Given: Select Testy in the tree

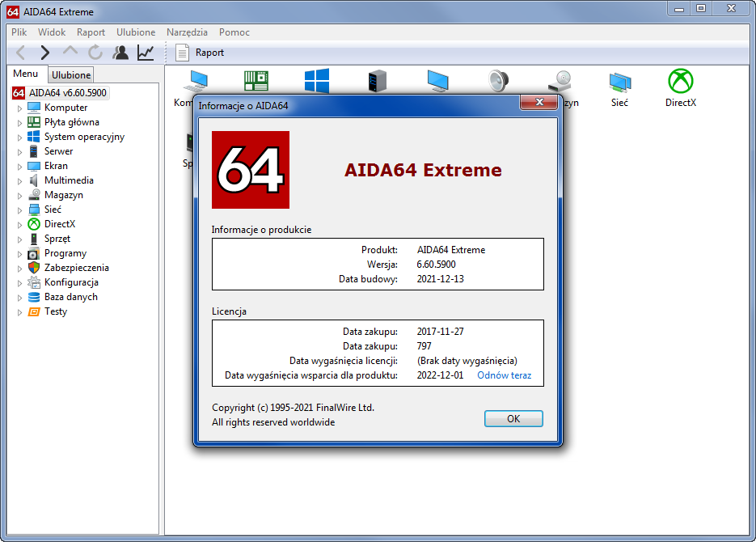Looking at the screenshot, I should (56, 311).
